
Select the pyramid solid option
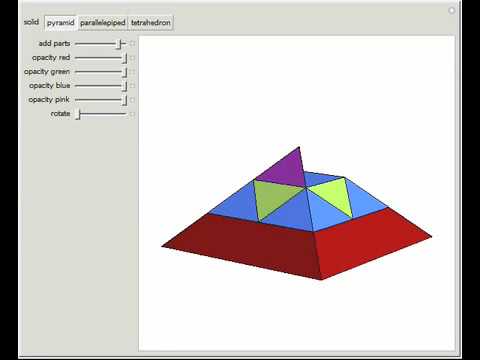61,23
